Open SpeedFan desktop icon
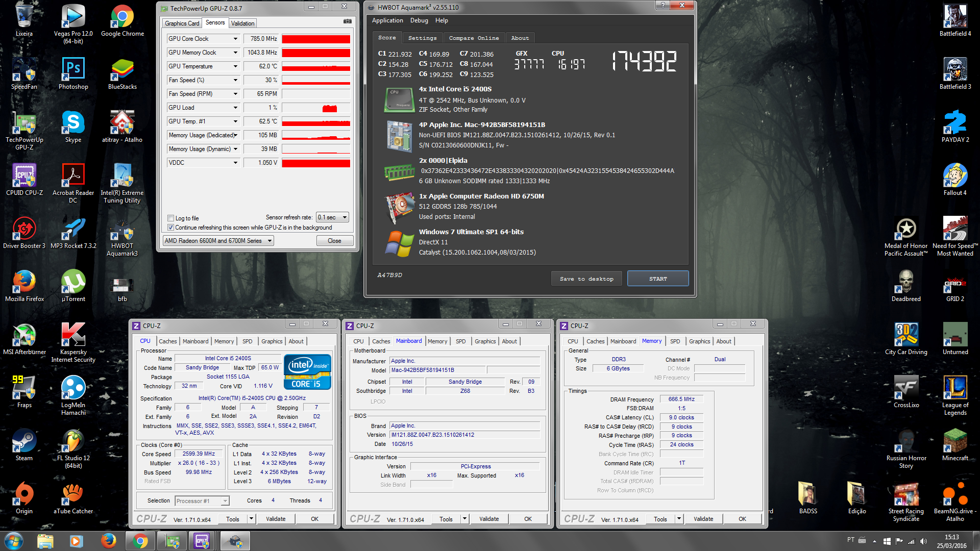980x551 pixels. click(x=24, y=73)
